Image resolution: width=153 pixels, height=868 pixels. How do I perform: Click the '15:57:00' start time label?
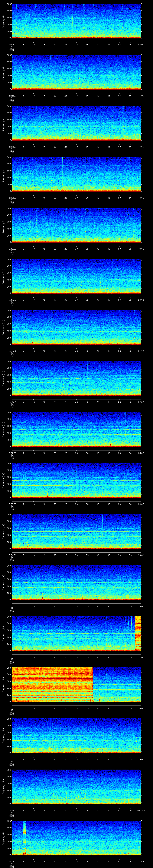[x=12, y=708]
